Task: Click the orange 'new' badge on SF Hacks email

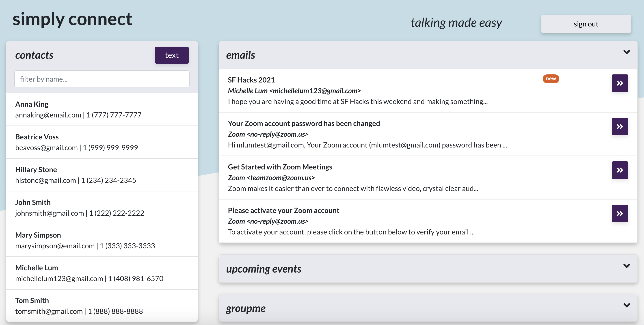Action: tap(551, 79)
